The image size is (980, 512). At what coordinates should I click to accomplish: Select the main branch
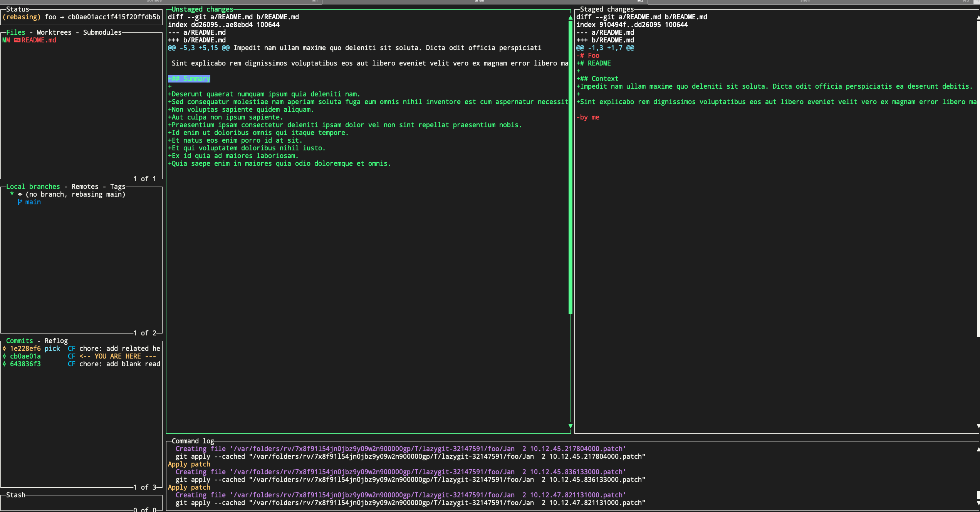[33, 202]
